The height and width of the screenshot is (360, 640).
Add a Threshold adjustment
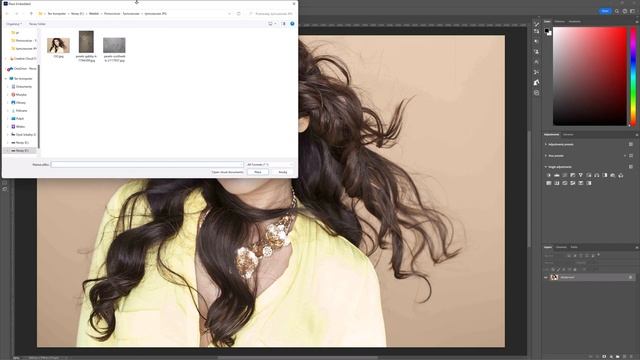coord(573,183)
